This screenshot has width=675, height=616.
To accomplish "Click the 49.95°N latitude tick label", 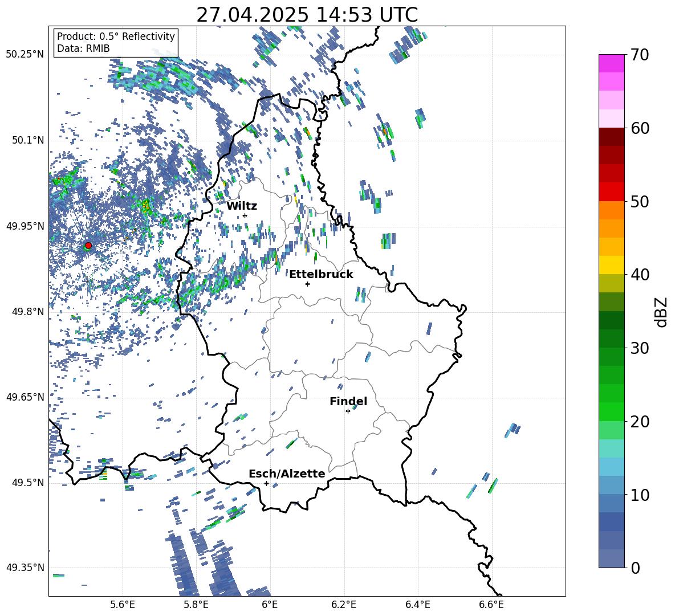I will click(x=25, y=226).
